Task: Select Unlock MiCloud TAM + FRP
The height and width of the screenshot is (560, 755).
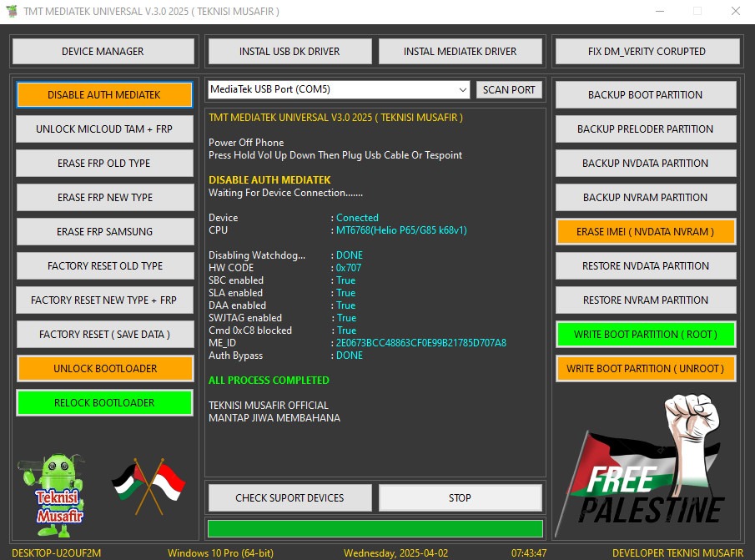Action: click(104, 129)
